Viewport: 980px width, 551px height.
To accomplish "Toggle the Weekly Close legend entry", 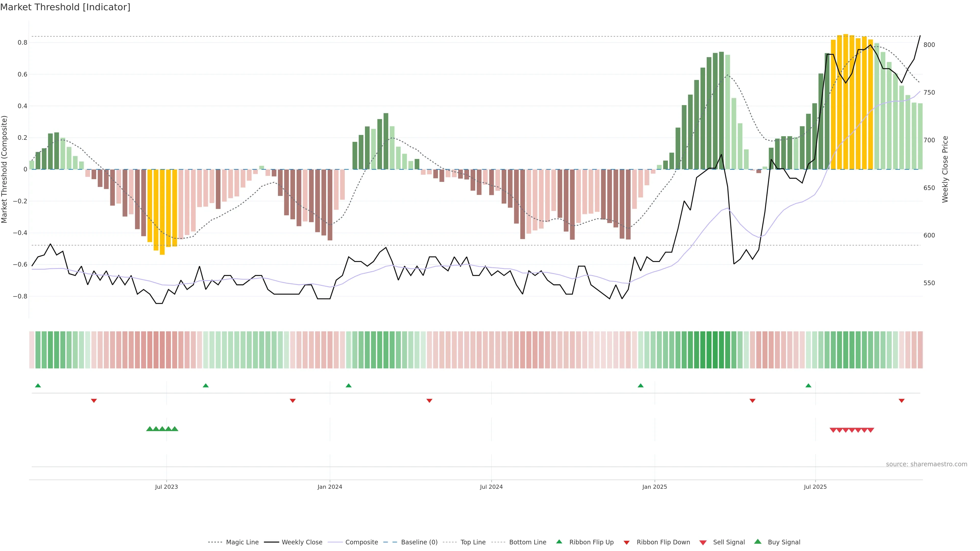I will point(302,542).
